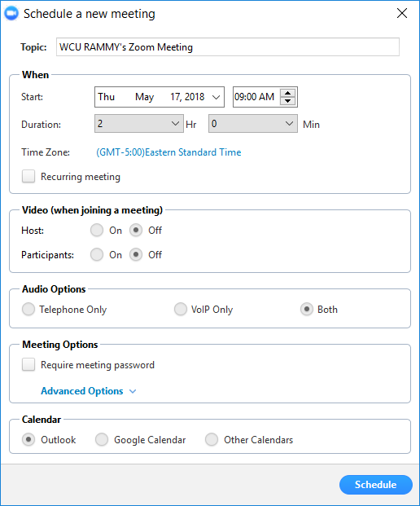This screenshot has height=506, width=420.
Task: Change the Eastern Standard Time zone link
Action: [x=168, y=152]
